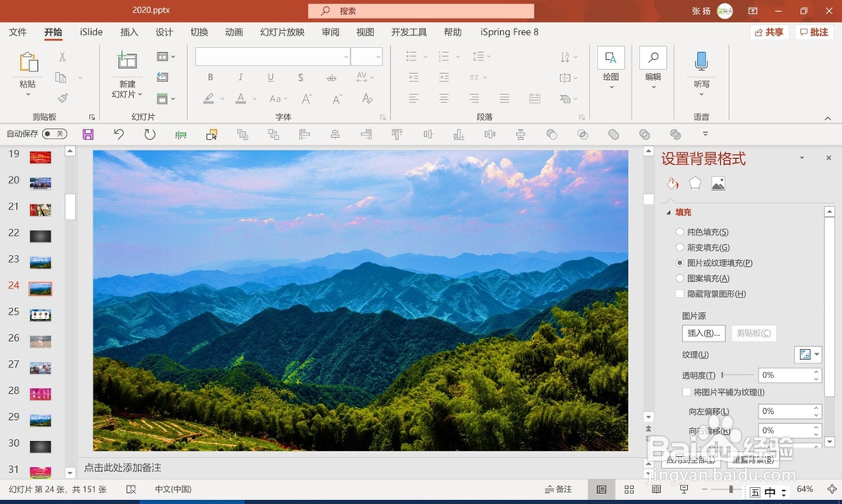The image size is (842, 504).
Task: Click the Normal view status bar icon
Action: point(601,489)
